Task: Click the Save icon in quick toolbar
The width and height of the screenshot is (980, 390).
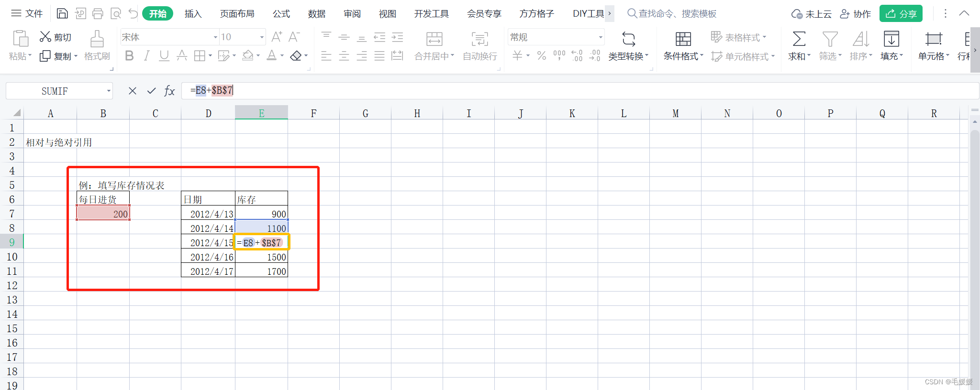Action: coord(62,13)
